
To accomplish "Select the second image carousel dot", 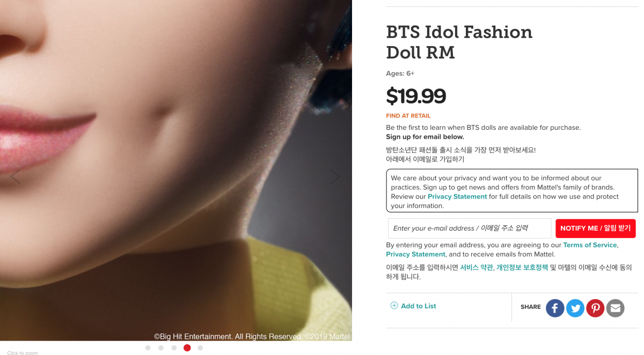I will coord(161,348).
